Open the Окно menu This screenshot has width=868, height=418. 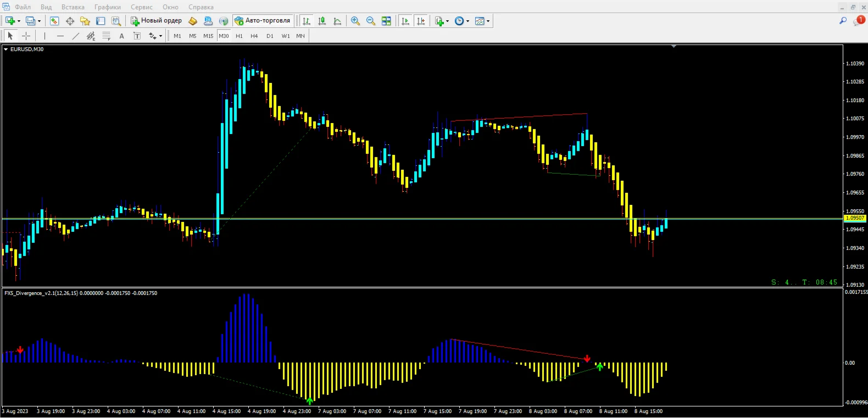[x=170, y=7]
